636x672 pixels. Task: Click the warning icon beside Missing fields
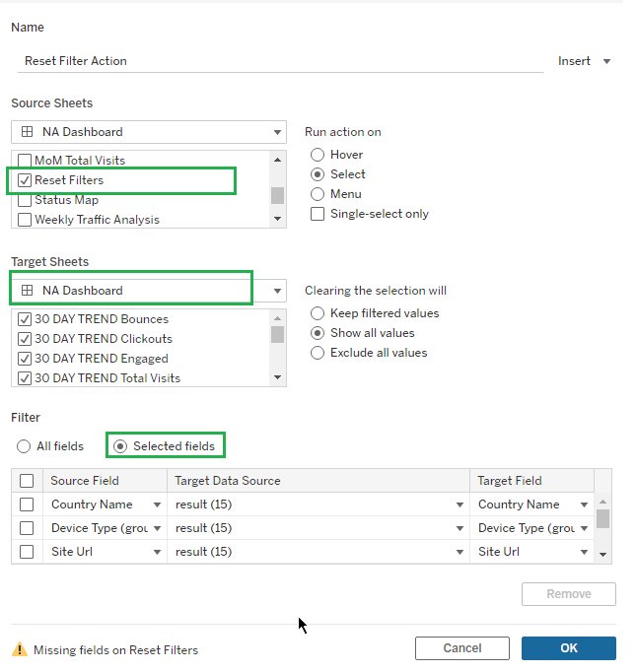(19, 650)
